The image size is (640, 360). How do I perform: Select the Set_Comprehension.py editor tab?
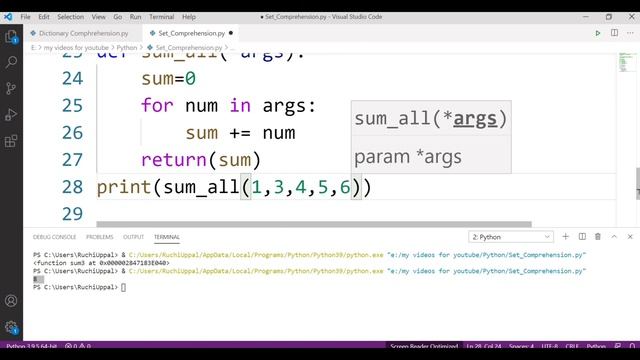coord(191,33)
